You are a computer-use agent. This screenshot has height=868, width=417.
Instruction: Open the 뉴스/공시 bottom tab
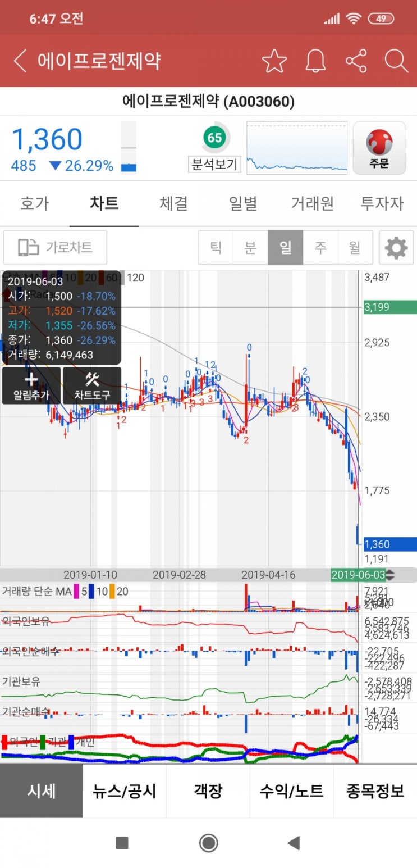(x=125, y=791)
